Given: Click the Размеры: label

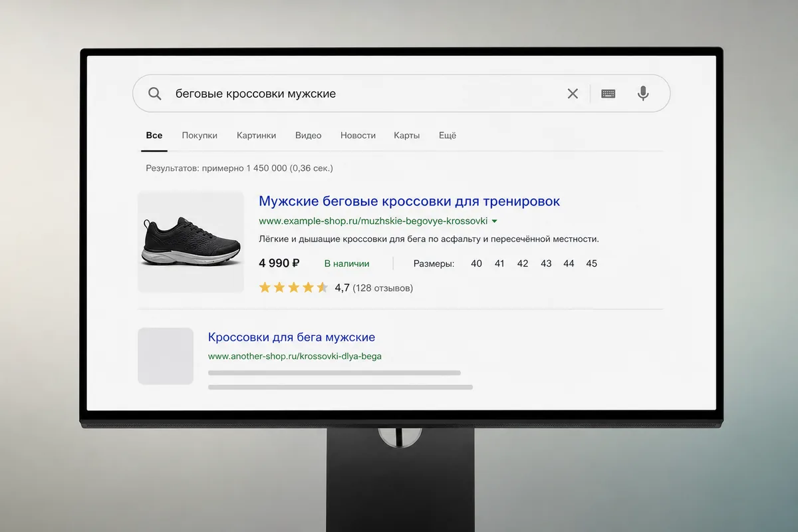Looking at the screenshot, I should [434, 263].
